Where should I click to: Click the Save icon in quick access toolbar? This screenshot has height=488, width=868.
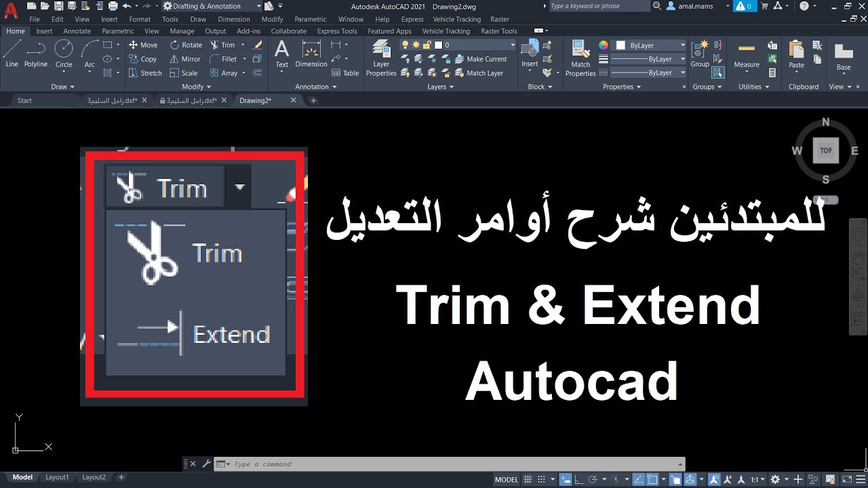click(60, 6)
